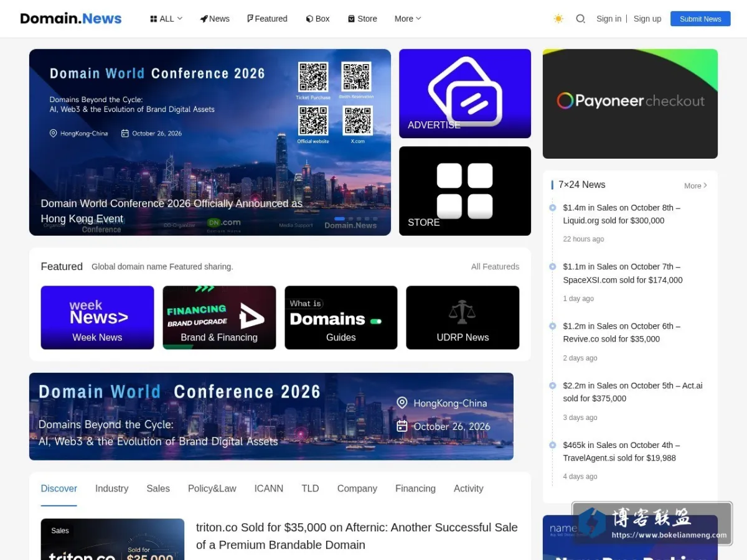Open Liquid.org sold for $300,000 news
The width and height of the screenshot is (747, 560).
click(x=622, y=214)
